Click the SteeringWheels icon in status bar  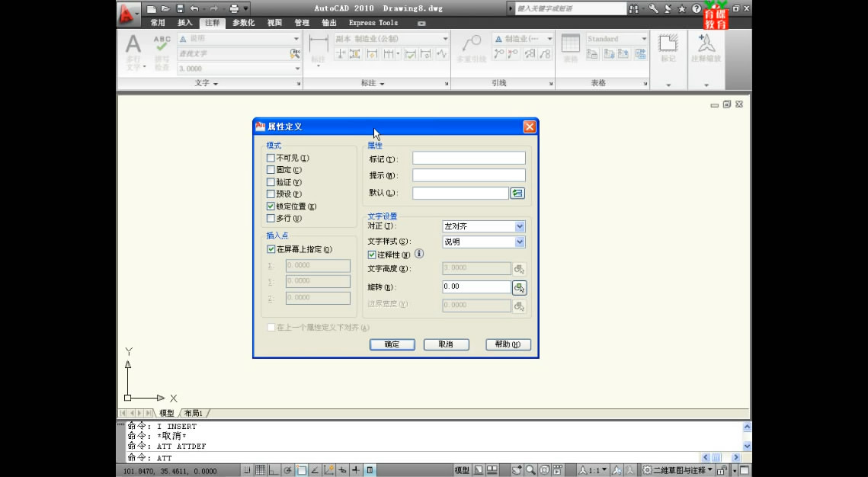[x=545, y=470]
